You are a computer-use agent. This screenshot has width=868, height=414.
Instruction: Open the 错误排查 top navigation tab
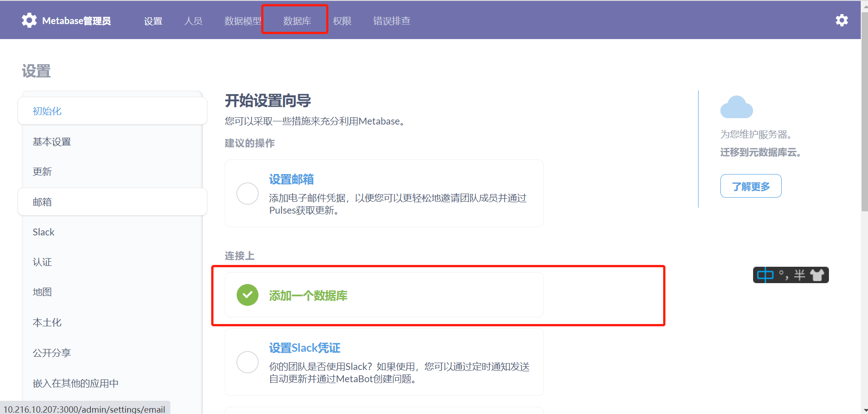click(x=392, y=21)
